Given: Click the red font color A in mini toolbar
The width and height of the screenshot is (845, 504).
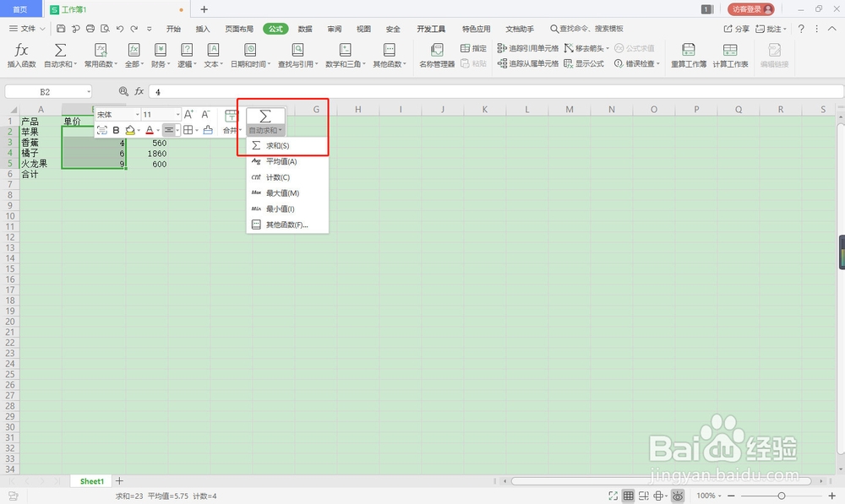Looking at the screenshot, I should pyautogui.click(x=150, y=130).
